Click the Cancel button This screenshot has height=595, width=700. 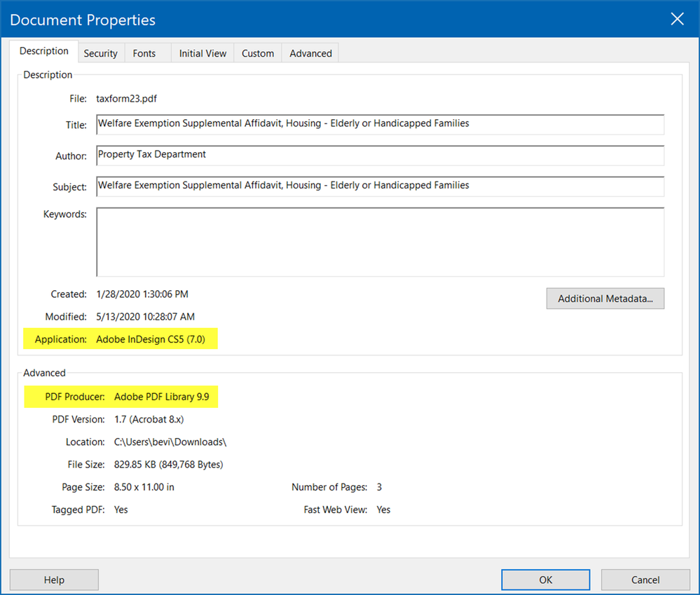point(644,580)
